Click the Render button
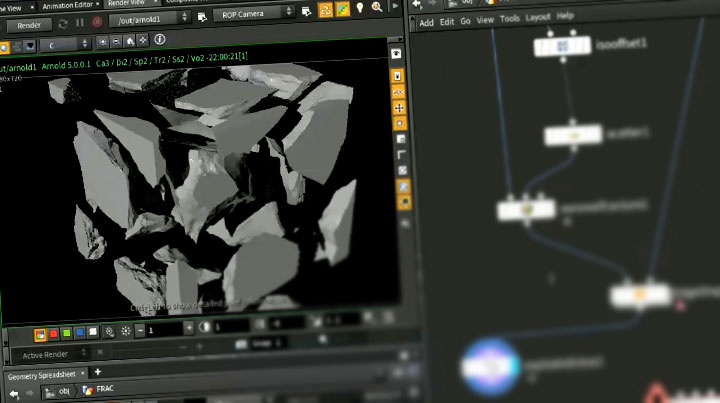Screen dimensions: 720x403 tap(28, 25)
